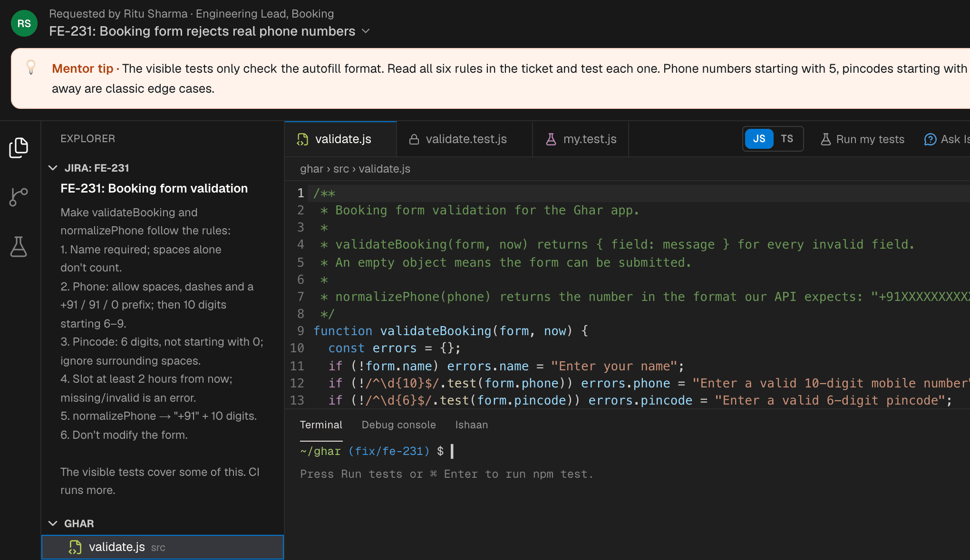Click the file icon on validate.js tab
This screenshot has height=560, width=970.
[x=302, y=139]
